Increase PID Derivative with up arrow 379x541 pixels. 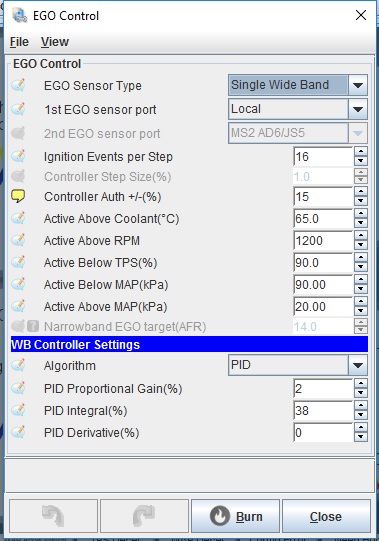coord(361,428)
